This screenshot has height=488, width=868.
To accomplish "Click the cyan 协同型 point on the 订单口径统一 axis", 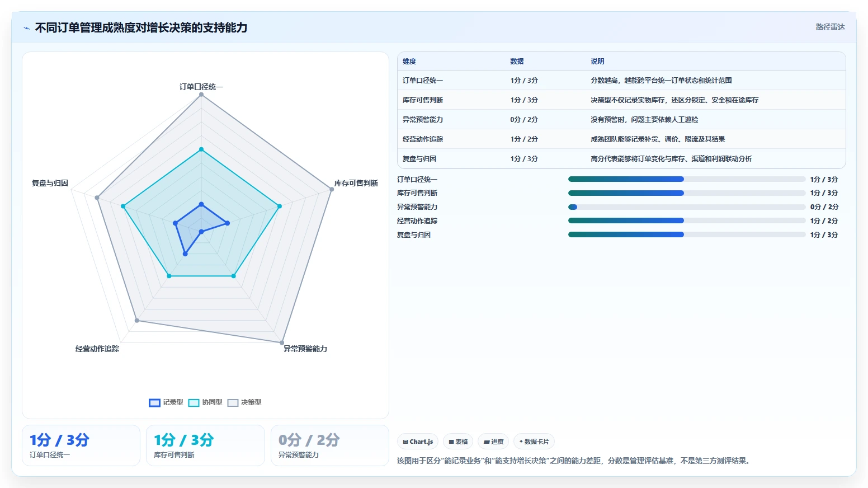I will 201,149.
